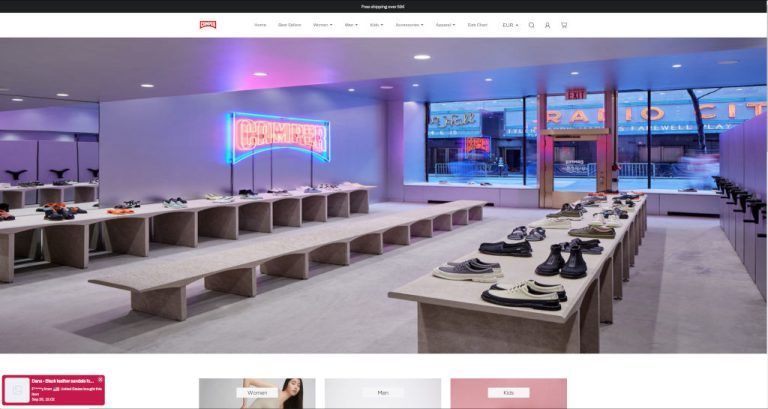
Task: Click the product title in purchase notification
Action: pos(63,381)
